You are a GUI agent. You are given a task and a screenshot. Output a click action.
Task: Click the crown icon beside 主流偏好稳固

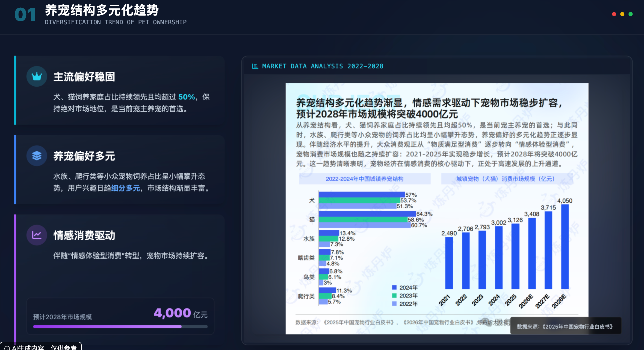[x=37, y=77]
